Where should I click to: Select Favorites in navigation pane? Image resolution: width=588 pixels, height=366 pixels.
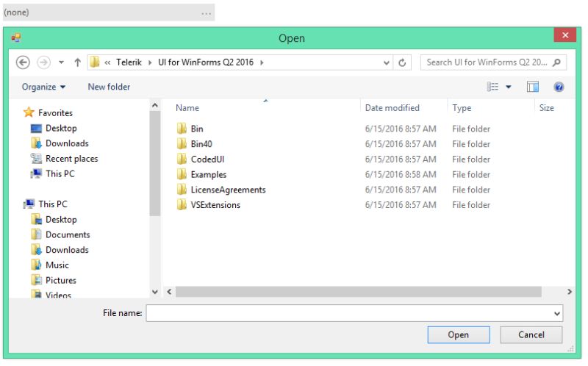[x=56, y=113]
